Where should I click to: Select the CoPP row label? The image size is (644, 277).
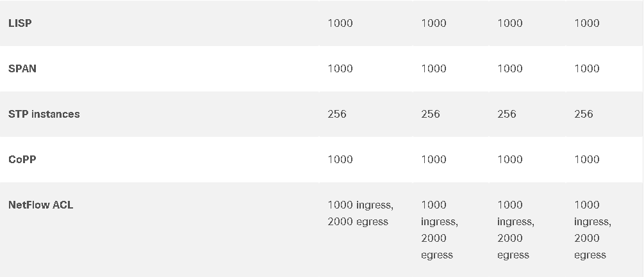click(x=22, y=160)
